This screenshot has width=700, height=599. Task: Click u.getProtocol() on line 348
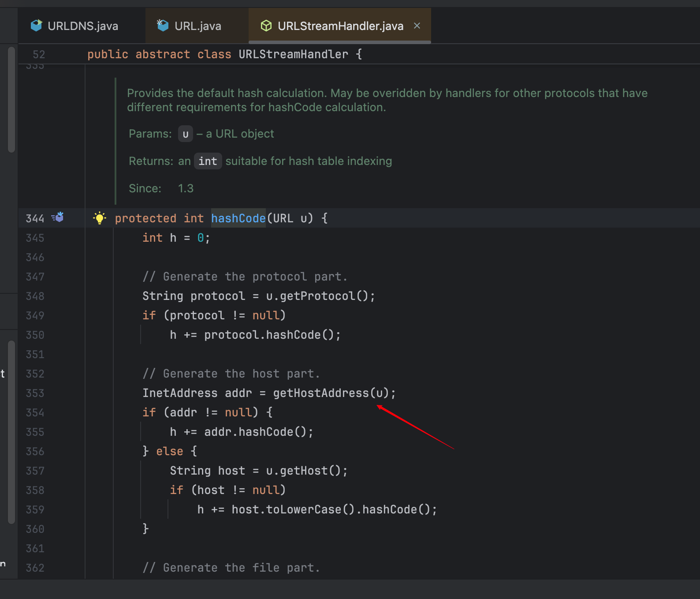pos(317,296)
